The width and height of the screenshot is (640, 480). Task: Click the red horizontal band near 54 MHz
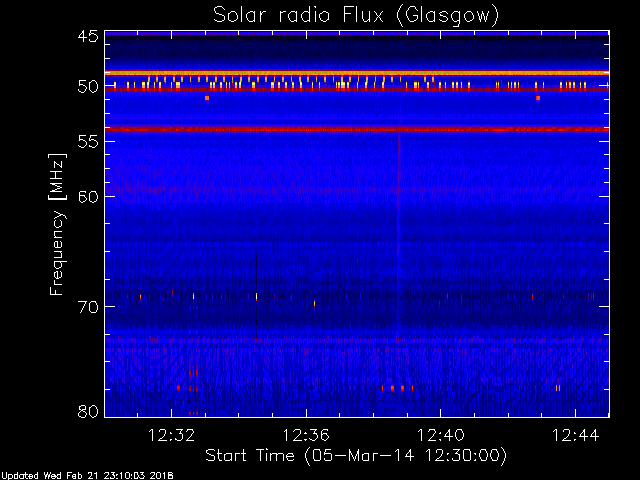coord(357,129)
